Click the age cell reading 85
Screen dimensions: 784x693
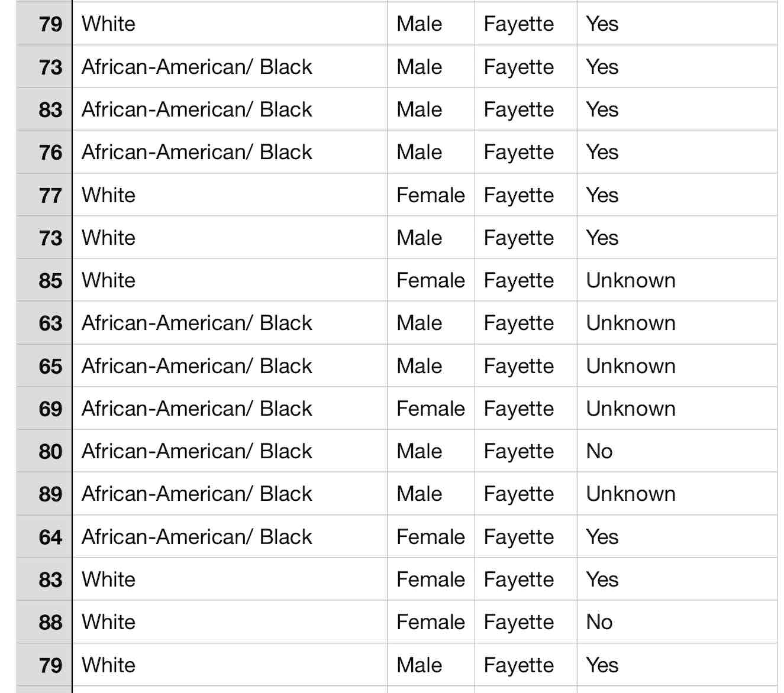(50, 280)
